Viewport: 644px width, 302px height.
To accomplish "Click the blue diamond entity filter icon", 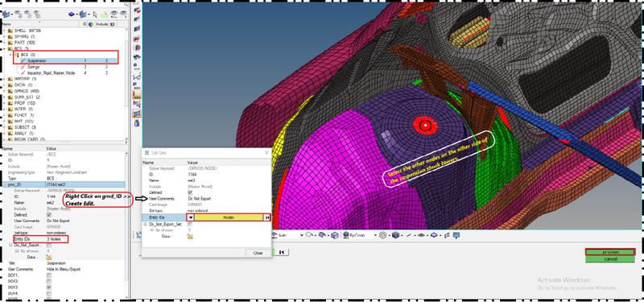I will click(71, 14).
